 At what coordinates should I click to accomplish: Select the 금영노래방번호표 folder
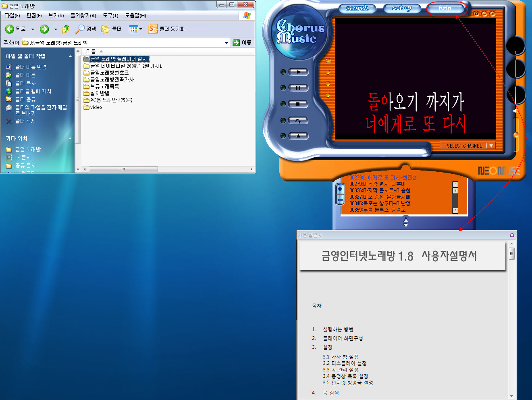point(106,73)
